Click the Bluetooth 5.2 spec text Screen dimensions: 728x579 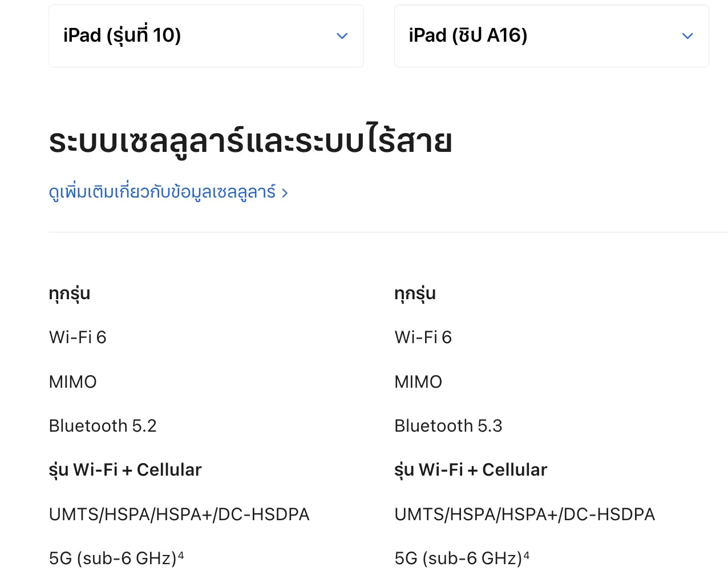tap(103, 426)
